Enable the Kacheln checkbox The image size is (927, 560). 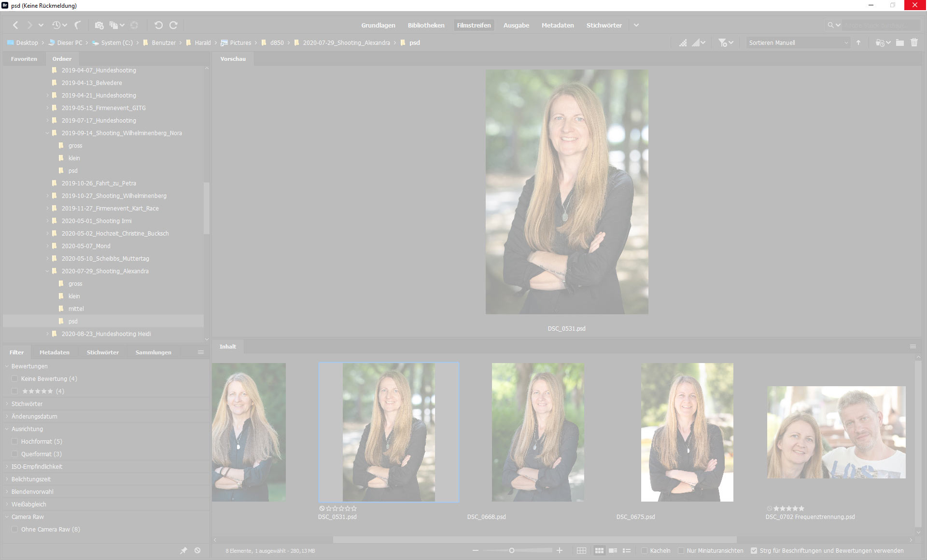644,550
